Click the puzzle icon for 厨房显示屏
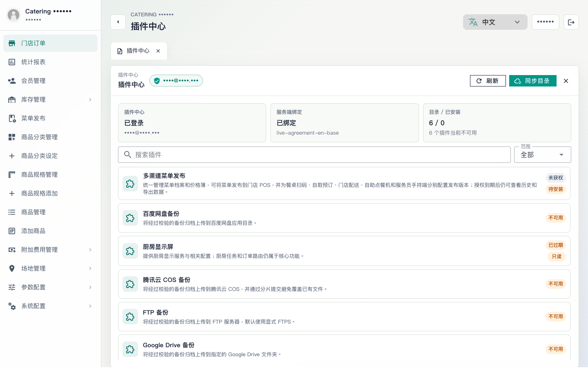 point(130,251)
